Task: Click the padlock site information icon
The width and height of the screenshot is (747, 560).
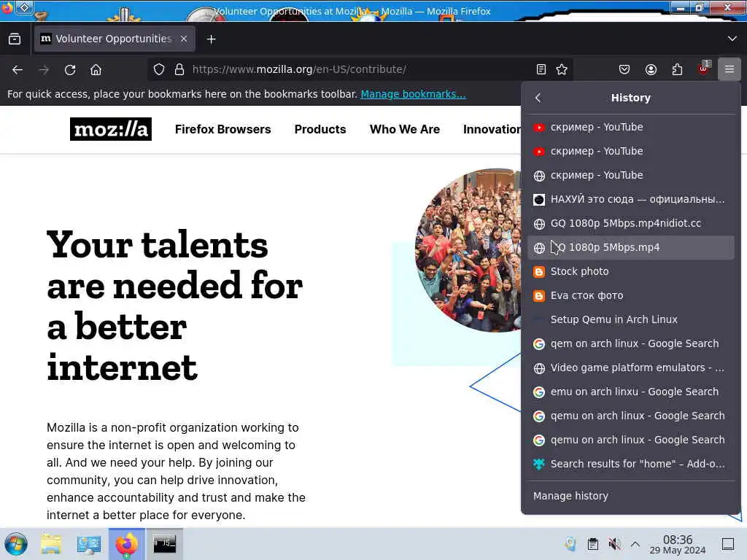Action: 179,69
